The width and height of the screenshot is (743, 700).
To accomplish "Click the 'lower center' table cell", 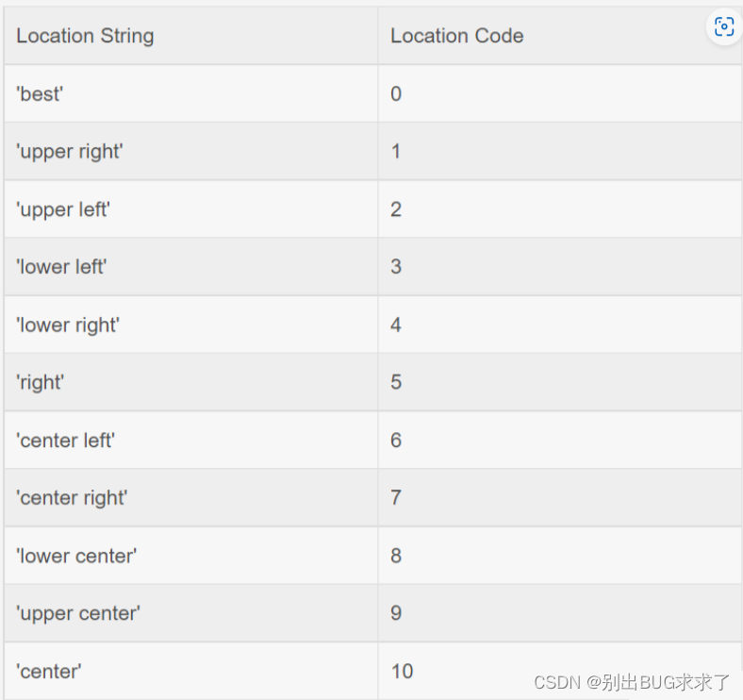I will [x=191, y=556].
